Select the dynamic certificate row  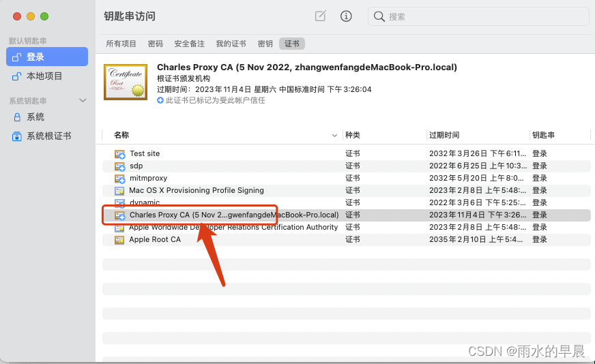pos(347,202)
